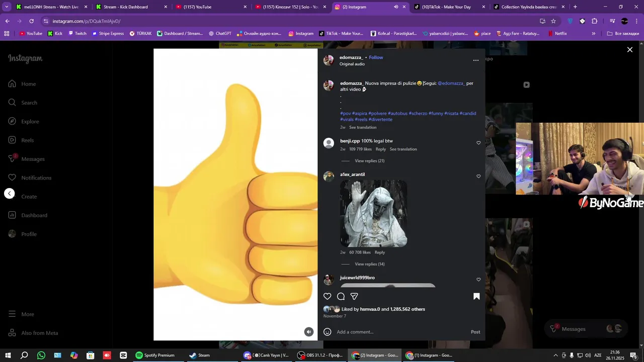Close the Instagram post overlay

(629, 50)
